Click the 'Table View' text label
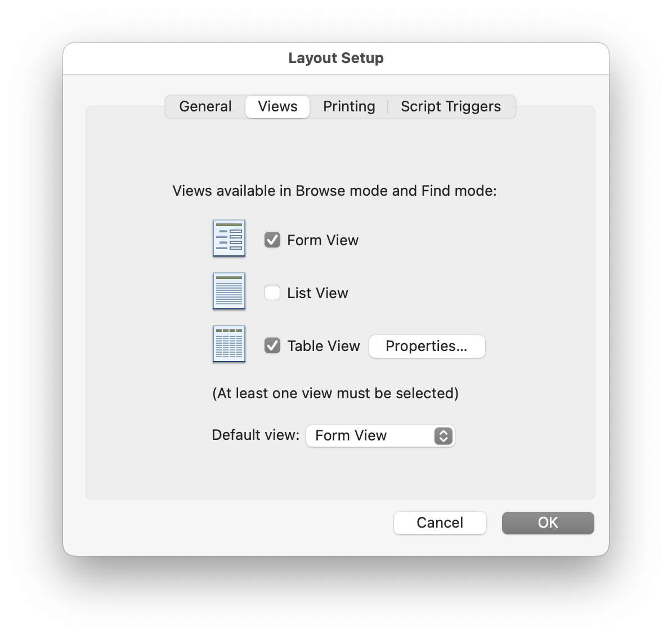Image resolution: width=672 pixels, height=639 pixels. pos(324,346)
